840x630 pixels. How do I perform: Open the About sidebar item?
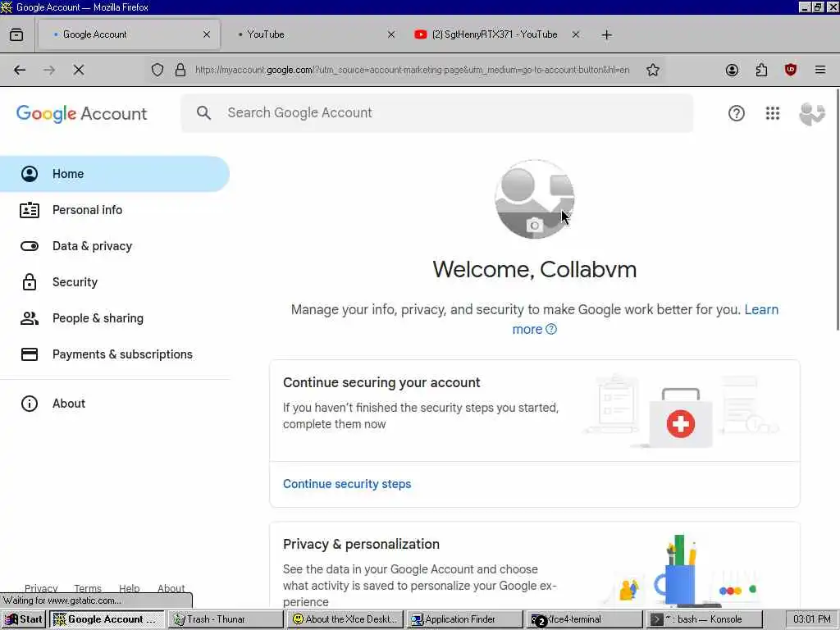115,404
